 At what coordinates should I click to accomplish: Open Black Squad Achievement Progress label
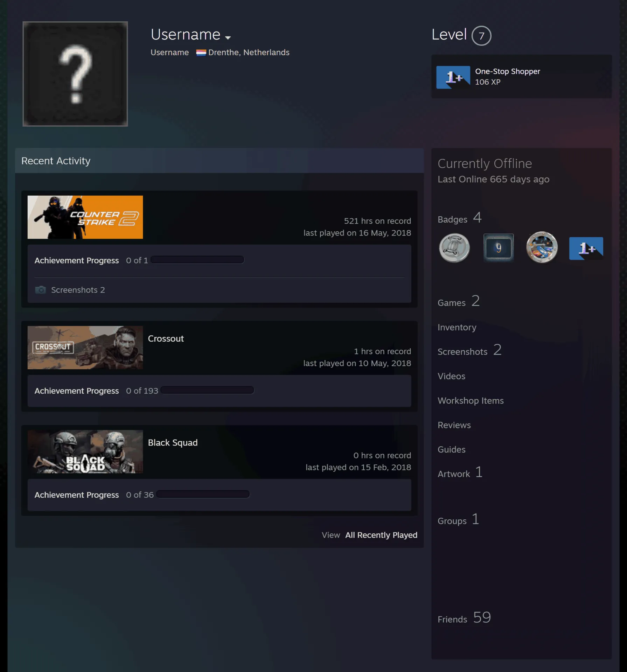point(77,495)
